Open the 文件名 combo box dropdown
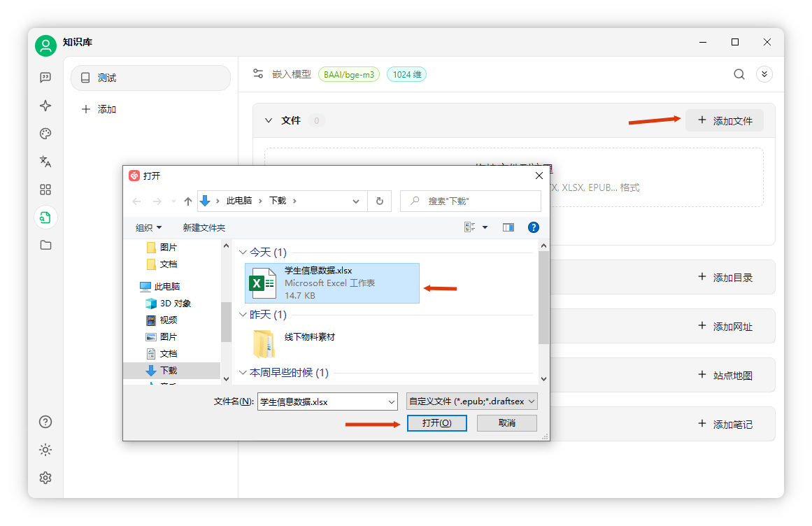The image size is (812, 526). (x=391, y=401)
